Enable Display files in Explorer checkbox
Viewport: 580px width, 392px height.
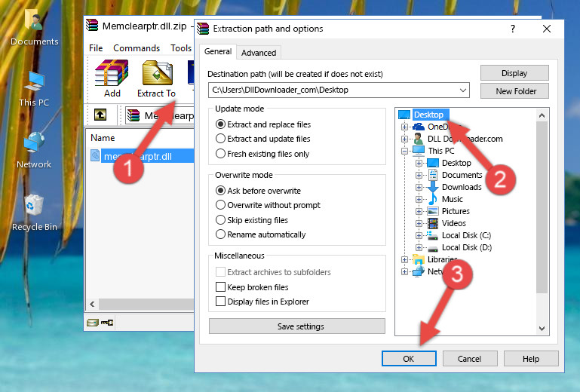point(220,302)
